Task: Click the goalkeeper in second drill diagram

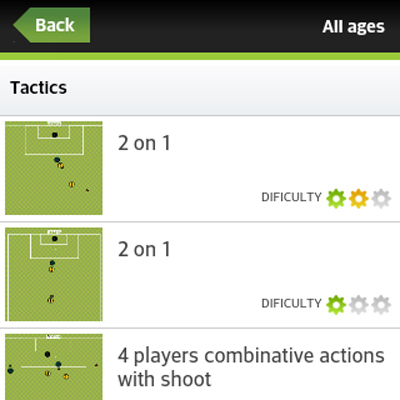Action: tap(55, 239)
